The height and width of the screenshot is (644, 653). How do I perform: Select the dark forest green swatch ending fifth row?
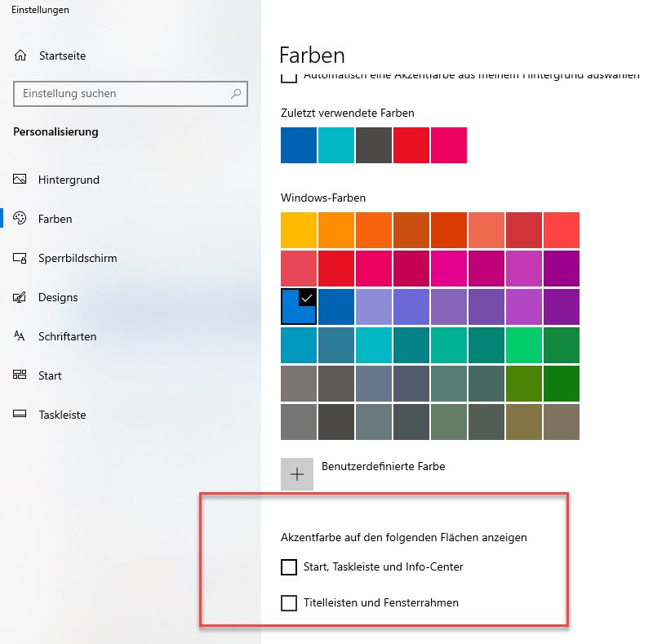click(562, 384)
